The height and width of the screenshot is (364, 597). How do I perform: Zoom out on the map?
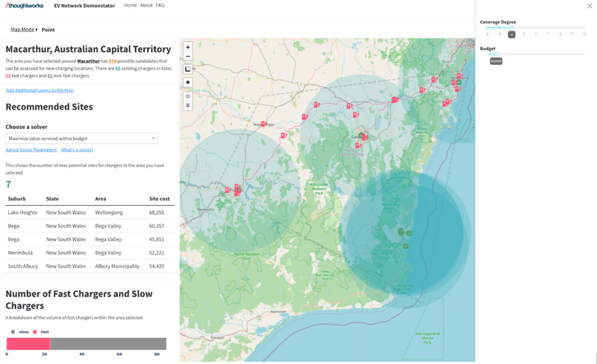tap(188, 57)
